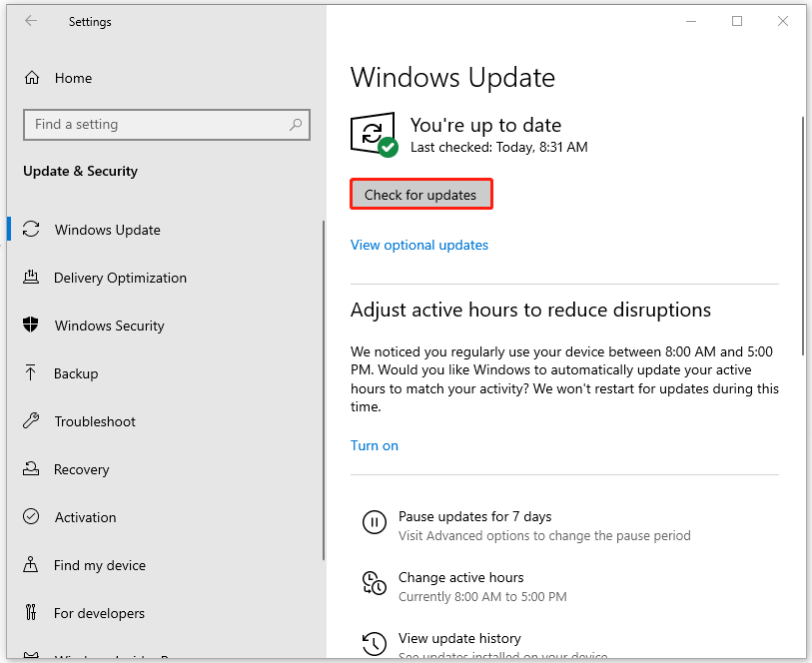Click the Windows Security shield icon

pyautogui.click(x=32, y=326)
